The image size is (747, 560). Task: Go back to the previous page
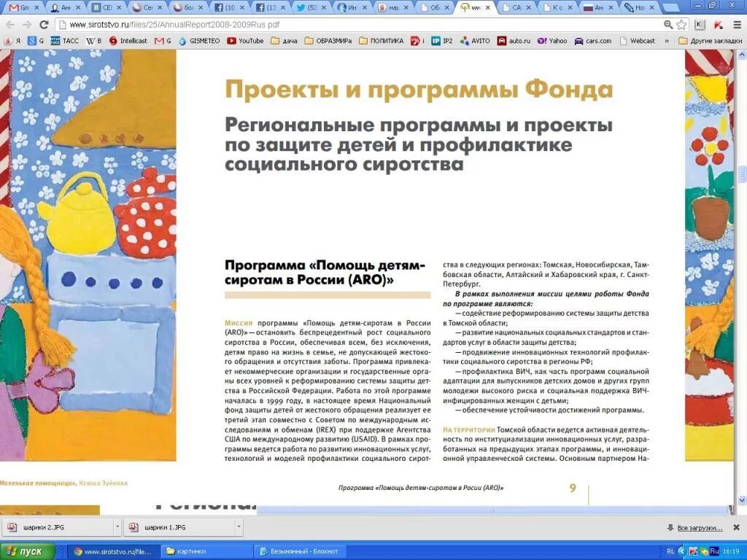click(9, 25)
